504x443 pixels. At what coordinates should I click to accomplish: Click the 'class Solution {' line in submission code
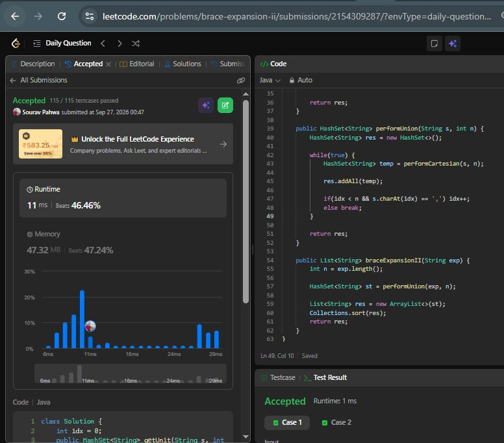click(71, 422)
